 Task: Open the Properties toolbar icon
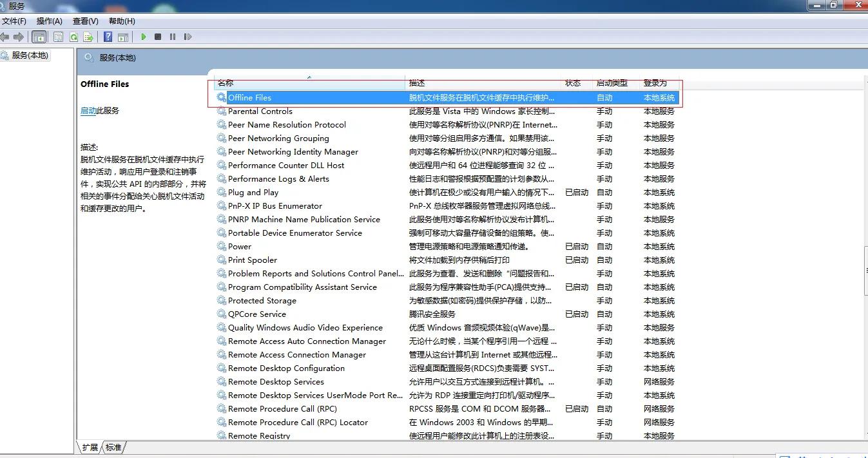(57, 37)
